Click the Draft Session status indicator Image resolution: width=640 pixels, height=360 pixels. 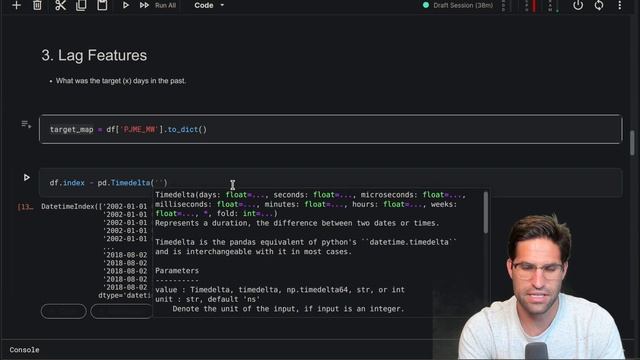pos(458,5)
